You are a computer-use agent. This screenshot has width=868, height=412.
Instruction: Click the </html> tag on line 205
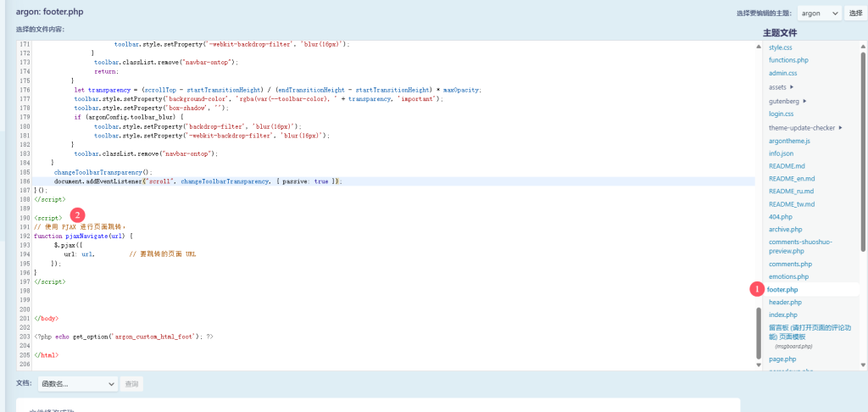tap(46, 355)
